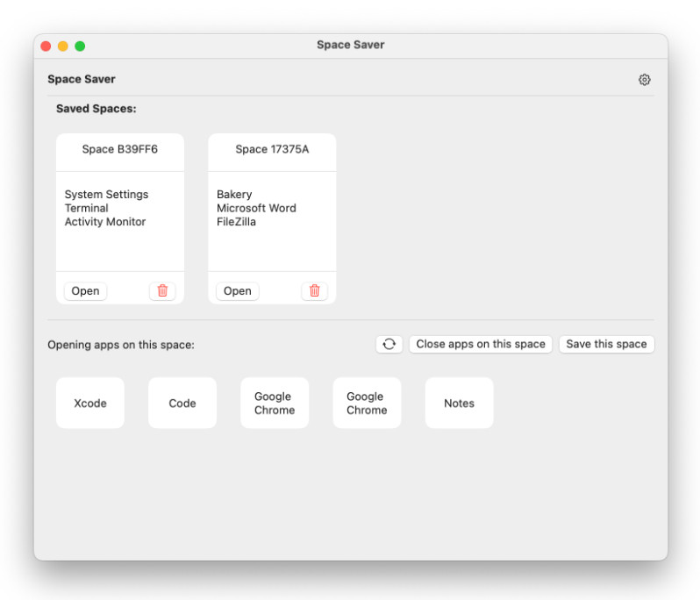This screenshot has width=700, height=600.
Task: Click Opening apps on this space label
Action: pyautogui.click(x=121, y=345)
